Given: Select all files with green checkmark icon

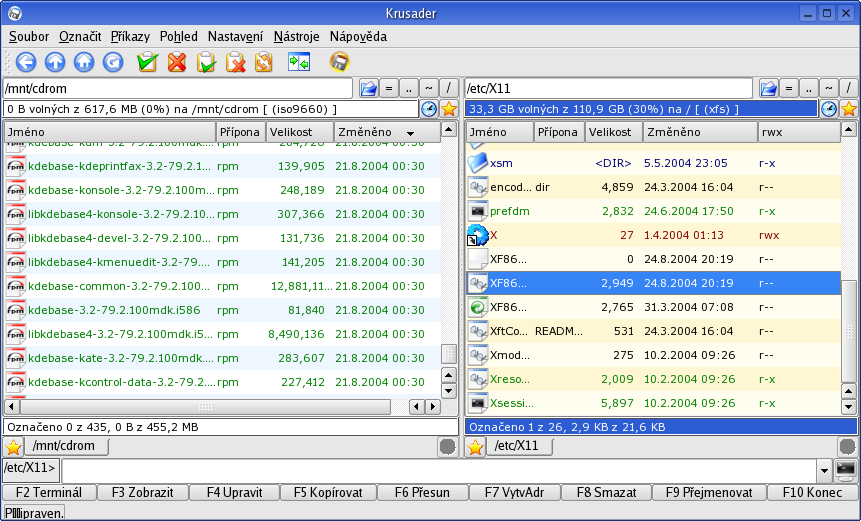Looking at the screenshot, I should tap(148, 62).
